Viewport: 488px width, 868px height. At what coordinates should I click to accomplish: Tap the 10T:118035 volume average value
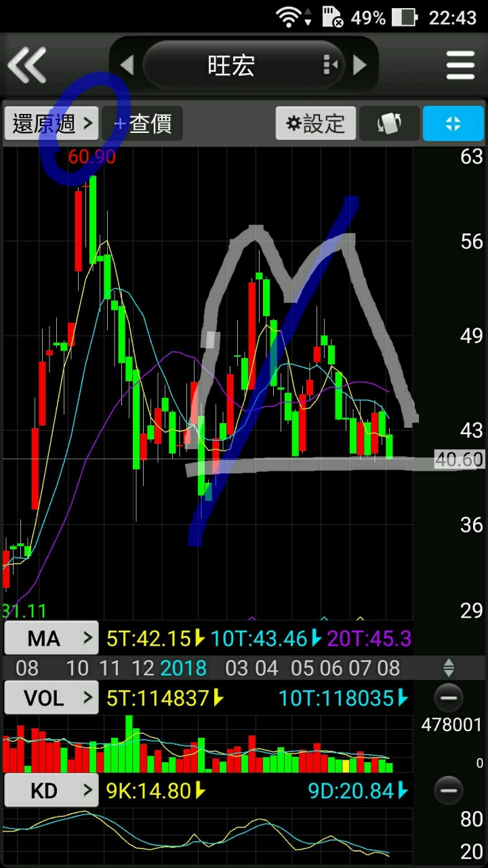coord(344,698)
